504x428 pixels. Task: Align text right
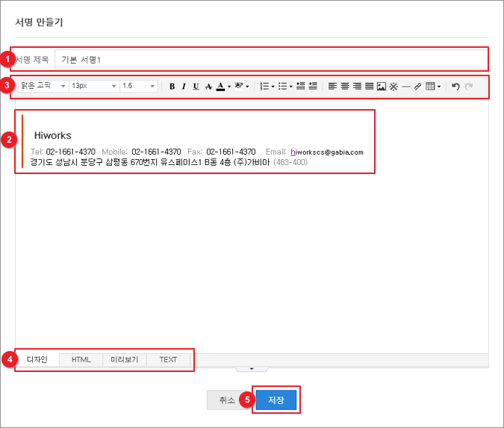357,86
